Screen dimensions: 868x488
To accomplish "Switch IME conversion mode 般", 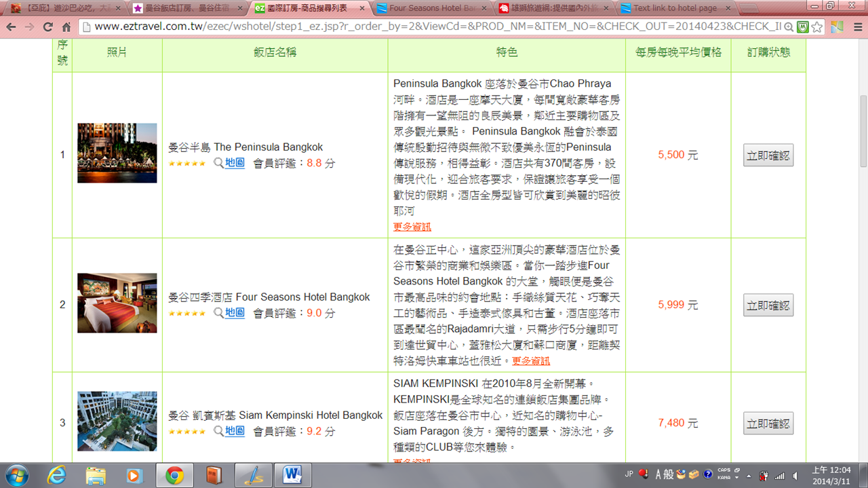I will (669, 475).
